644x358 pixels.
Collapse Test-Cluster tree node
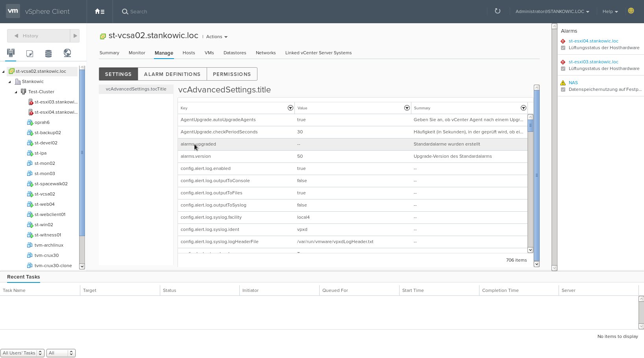[16, 92]
